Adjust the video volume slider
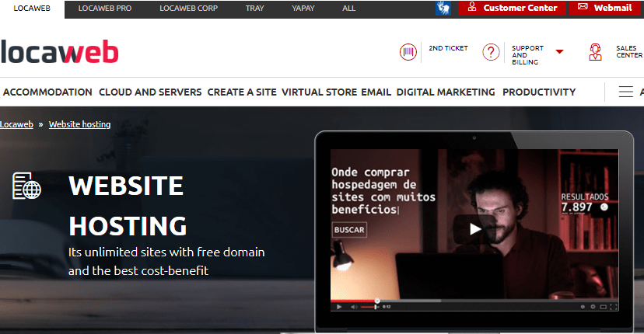 [369, 307]
